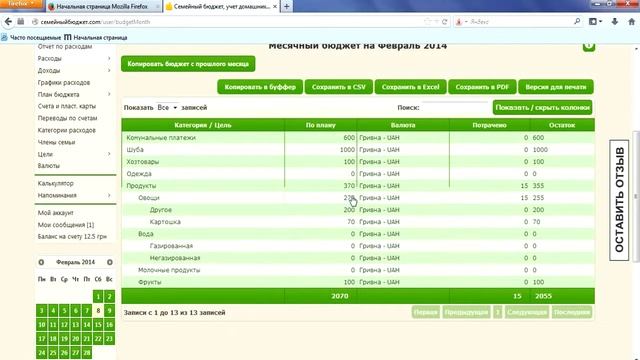The image size is (640, 360).
Task: Click Копировать бюджет с прошлого месяца button
Action: tap(188, 64)
